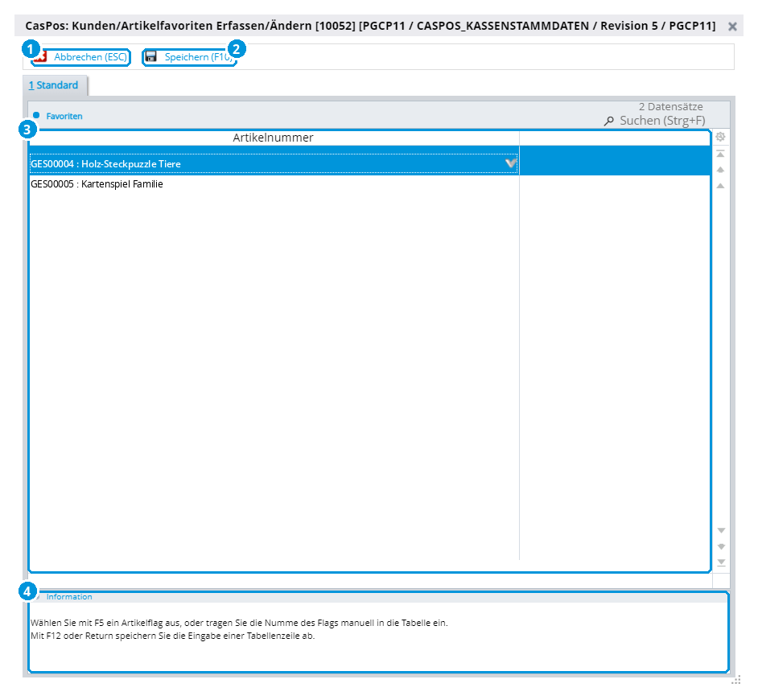758x700 pixels.
Task: Select row GES00004 : Holz-Steckpuzzle Tiere
Action: (x=274, y=164)
